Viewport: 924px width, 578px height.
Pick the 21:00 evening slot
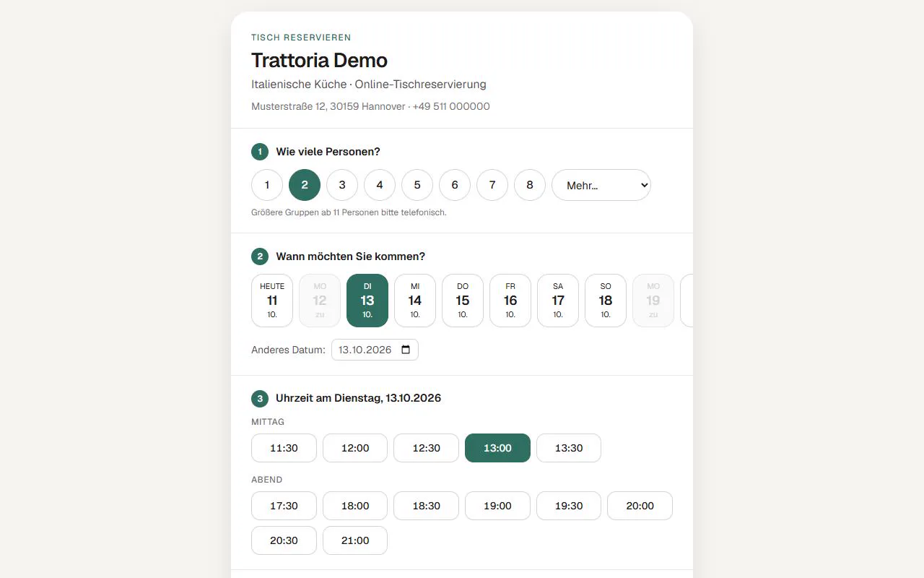355,540
